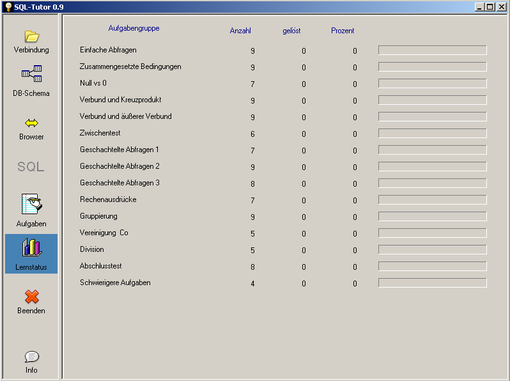Click the gelöst column header
Viewport: 510px width, 381px height.
[x=292, y=31]
